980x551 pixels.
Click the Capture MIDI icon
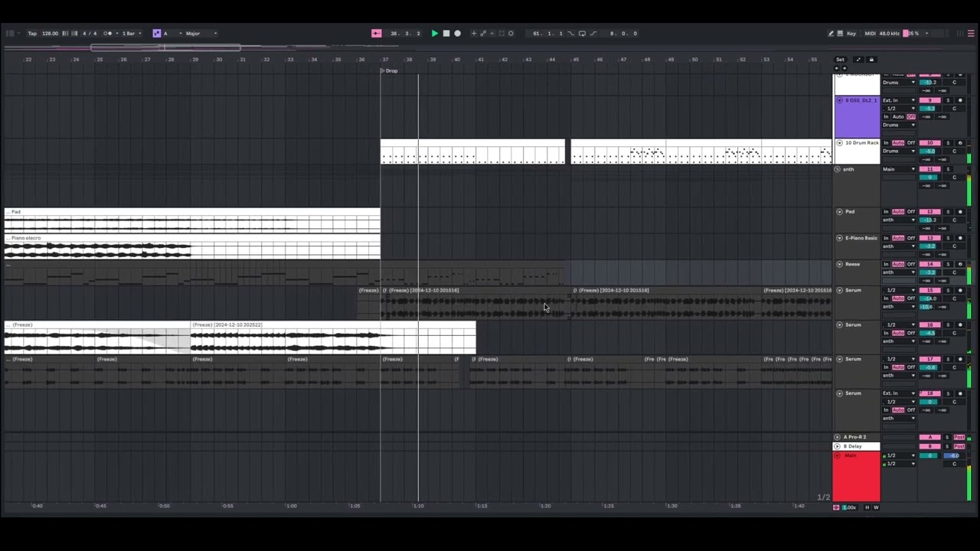501,33
